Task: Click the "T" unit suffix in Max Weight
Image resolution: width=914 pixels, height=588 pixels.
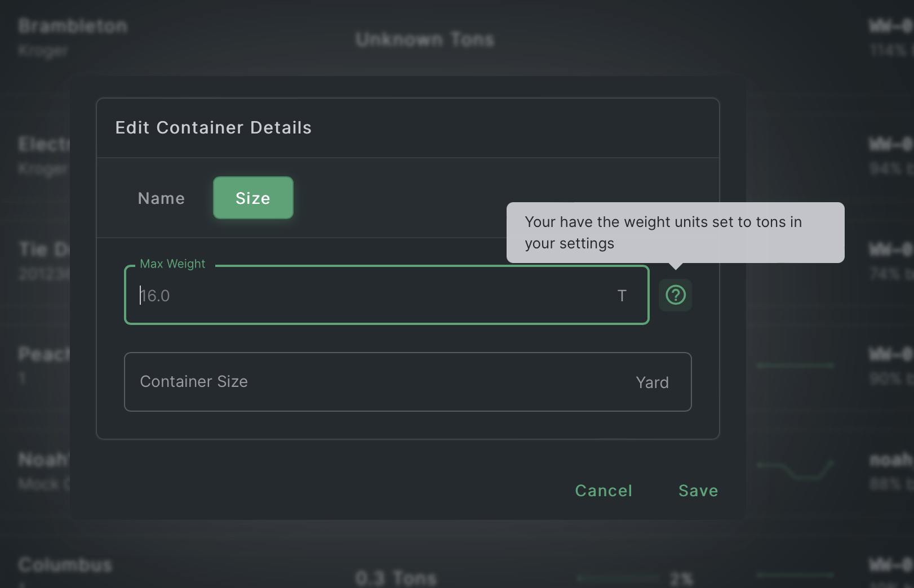Action: click(622, 296)
